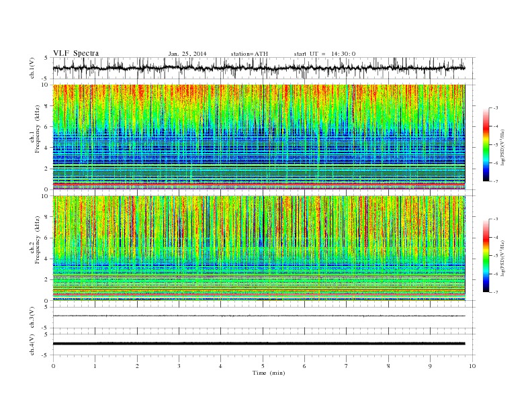Viewport: 532px width, 411px height.
Task: Click the color scale bar beside ch.2 spectrogram
Action: coord(486,255)
